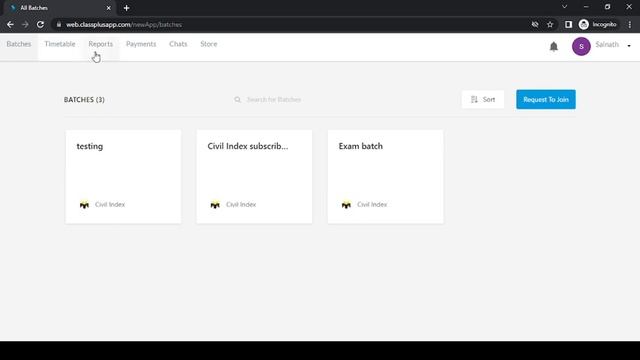Click the third-party cookies blocked eye icon
640x360 pixels.
(x=535, y=24)
